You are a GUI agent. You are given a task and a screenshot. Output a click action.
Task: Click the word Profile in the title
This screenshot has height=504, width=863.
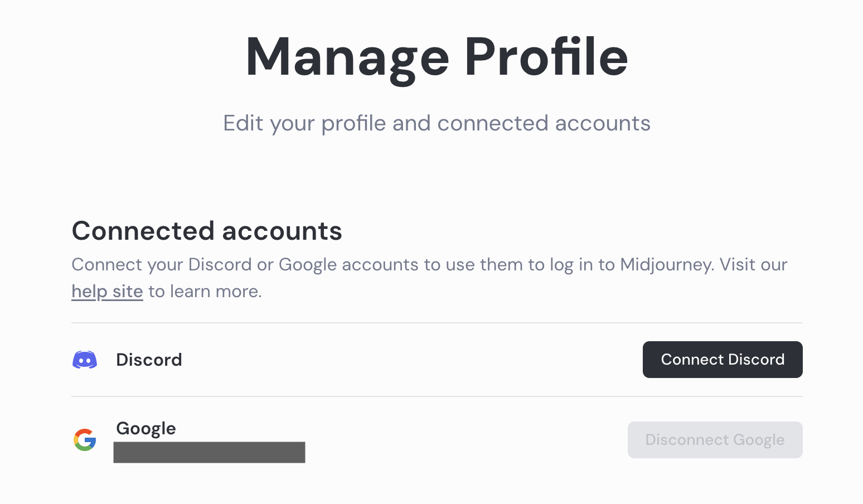pos(546,57)
